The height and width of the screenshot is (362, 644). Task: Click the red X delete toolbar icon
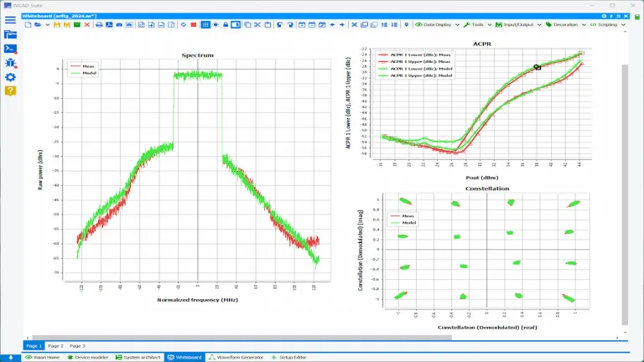pyautogui.click(x=87, y=24)
